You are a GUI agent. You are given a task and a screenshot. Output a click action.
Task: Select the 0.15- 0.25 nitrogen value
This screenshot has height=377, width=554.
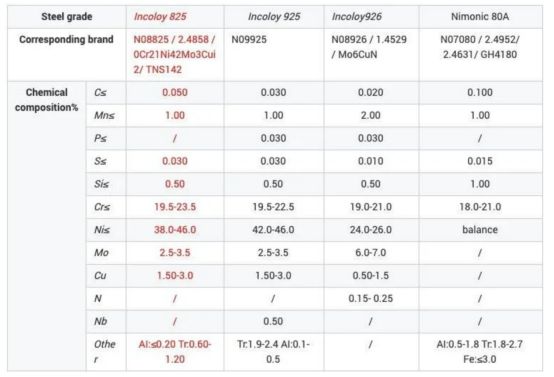[x=371, y=299]
